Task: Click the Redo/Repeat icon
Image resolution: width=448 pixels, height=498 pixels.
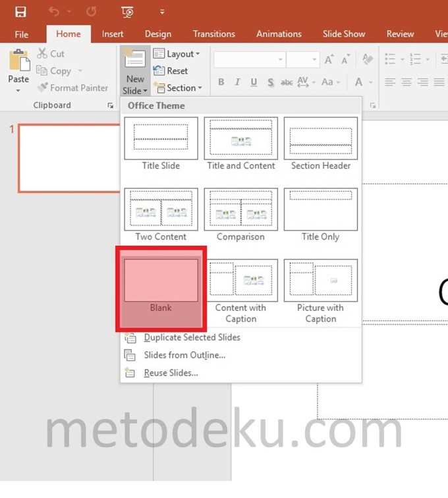Action: [x=92, y=12]
